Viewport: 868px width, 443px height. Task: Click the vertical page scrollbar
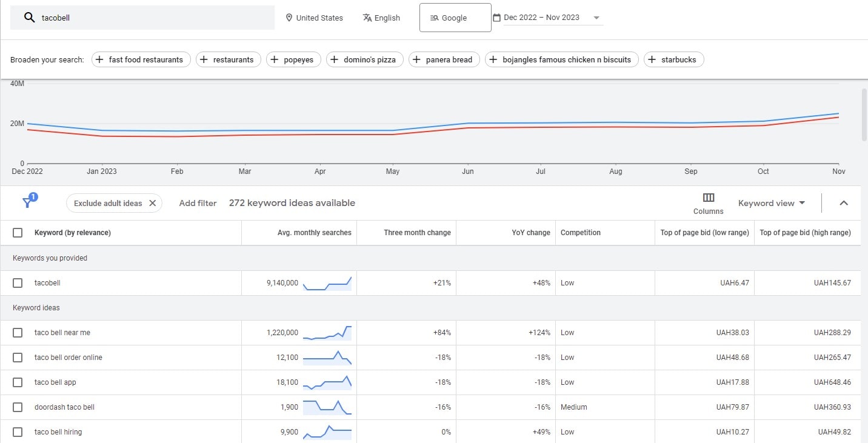864,115
